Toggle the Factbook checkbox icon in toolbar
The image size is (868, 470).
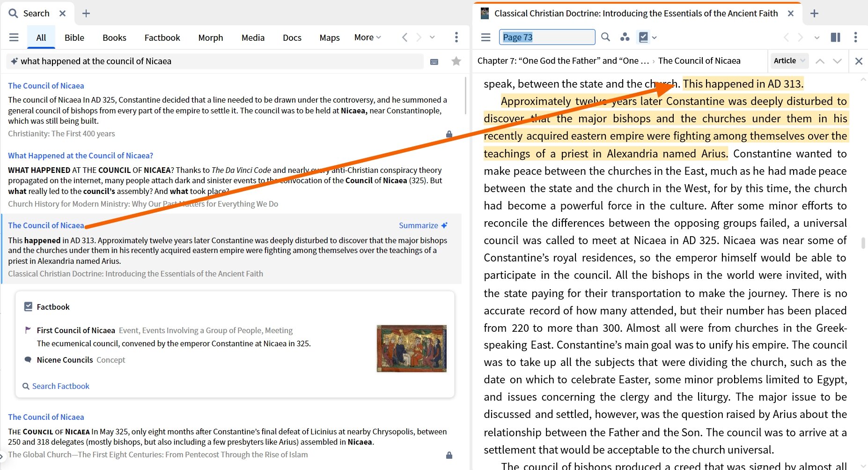(644, 37)
